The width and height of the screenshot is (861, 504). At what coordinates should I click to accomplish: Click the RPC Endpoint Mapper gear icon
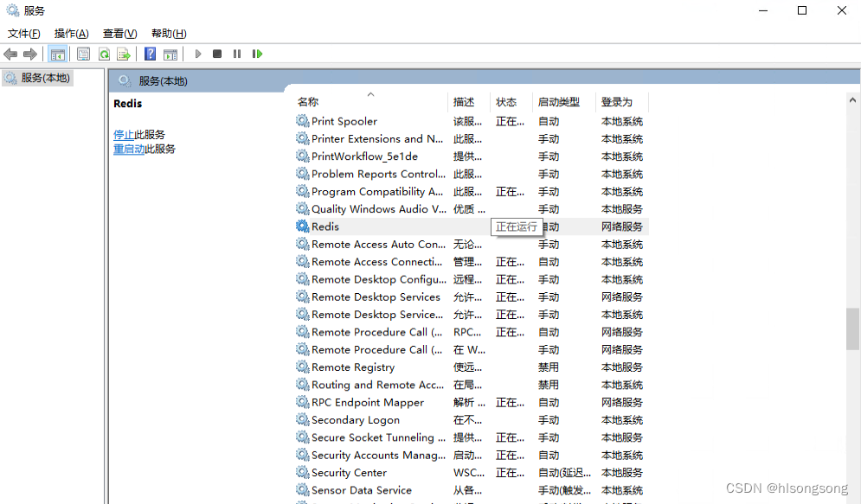point(303,401)
